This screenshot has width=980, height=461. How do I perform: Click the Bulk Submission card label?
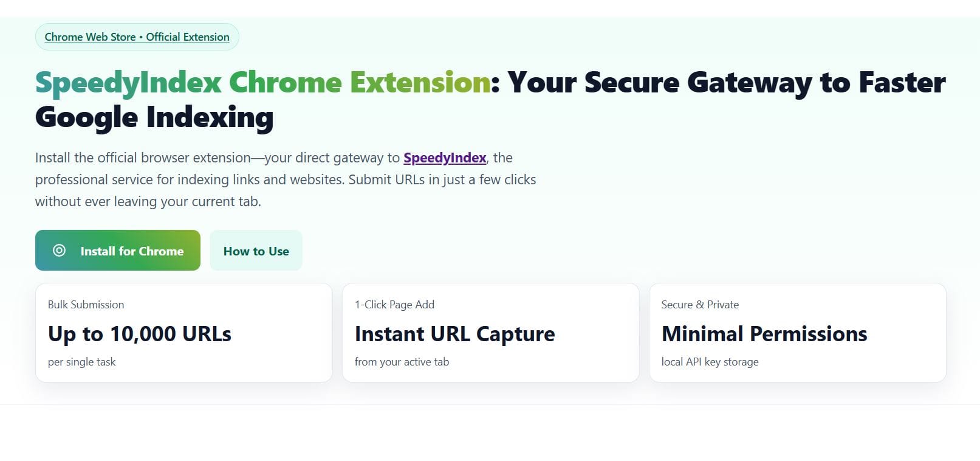pos(86,305)
